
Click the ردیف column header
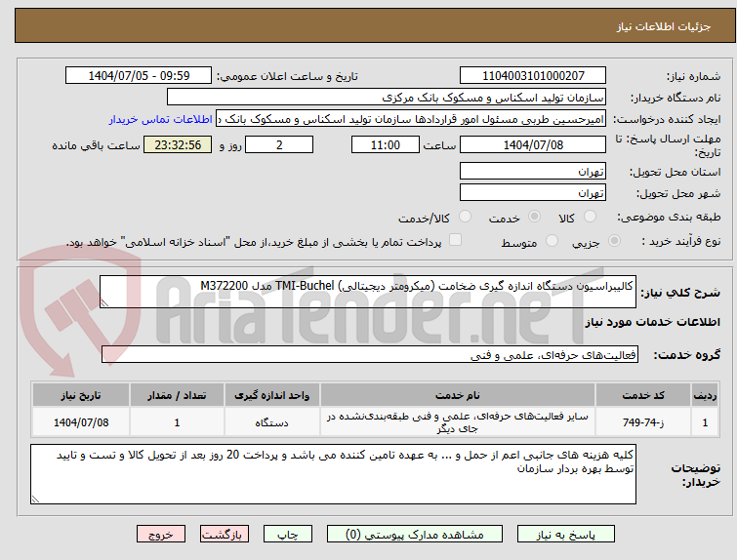705,395
